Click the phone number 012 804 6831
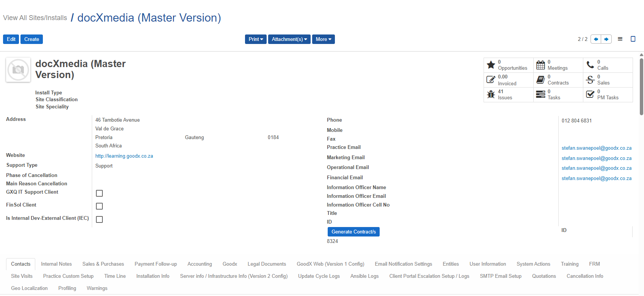 click(x=576, y=121)
